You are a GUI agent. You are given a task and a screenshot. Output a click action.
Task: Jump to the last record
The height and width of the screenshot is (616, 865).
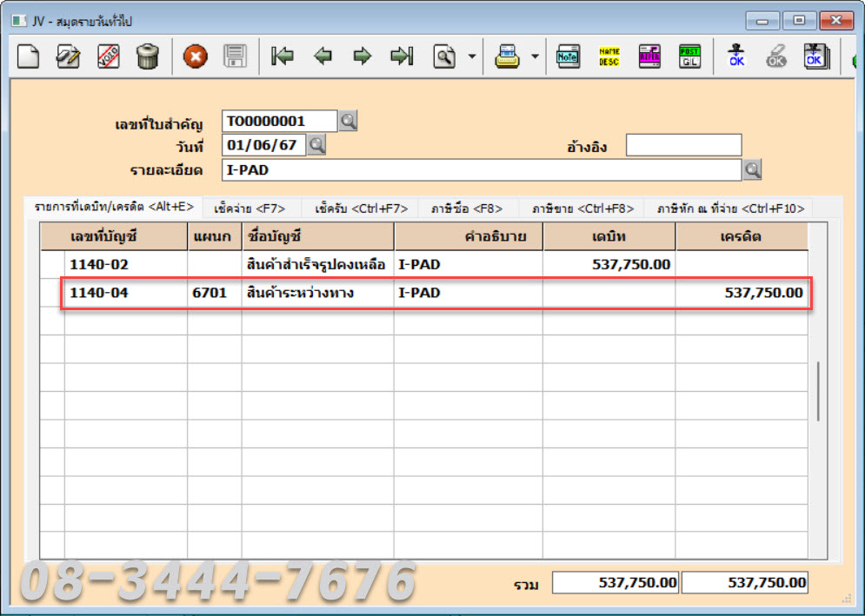pyautogui.click(x=403, y=56)
